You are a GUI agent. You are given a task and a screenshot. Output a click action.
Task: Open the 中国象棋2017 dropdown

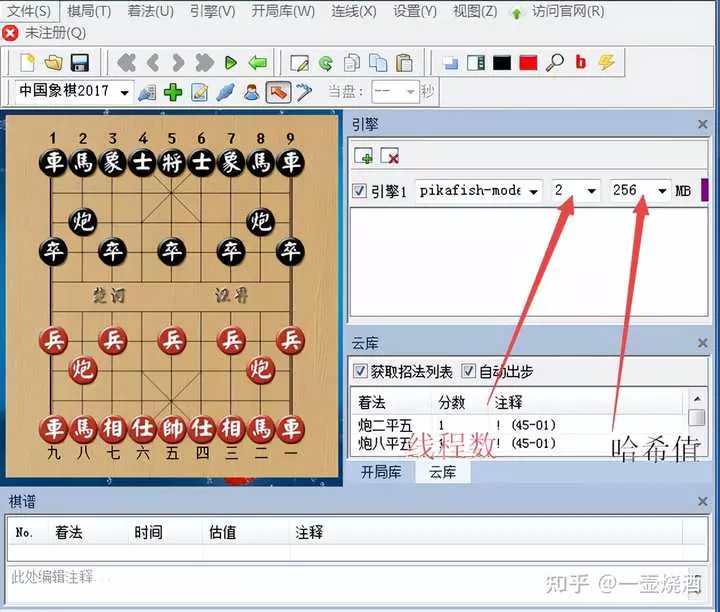tap(124, 92)
